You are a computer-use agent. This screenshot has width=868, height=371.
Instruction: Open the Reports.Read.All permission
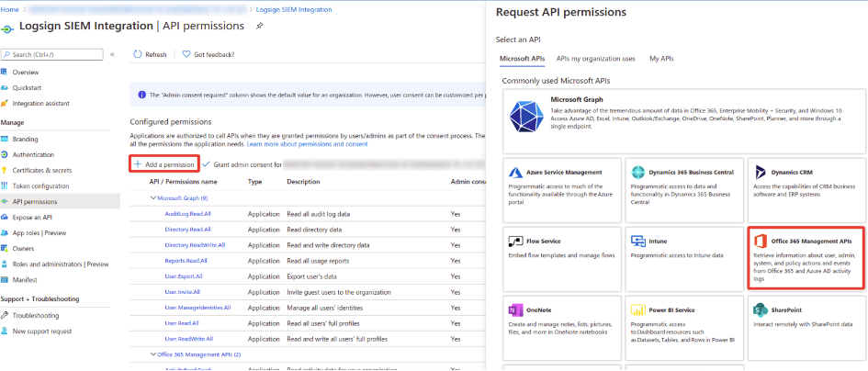[186, 261]
